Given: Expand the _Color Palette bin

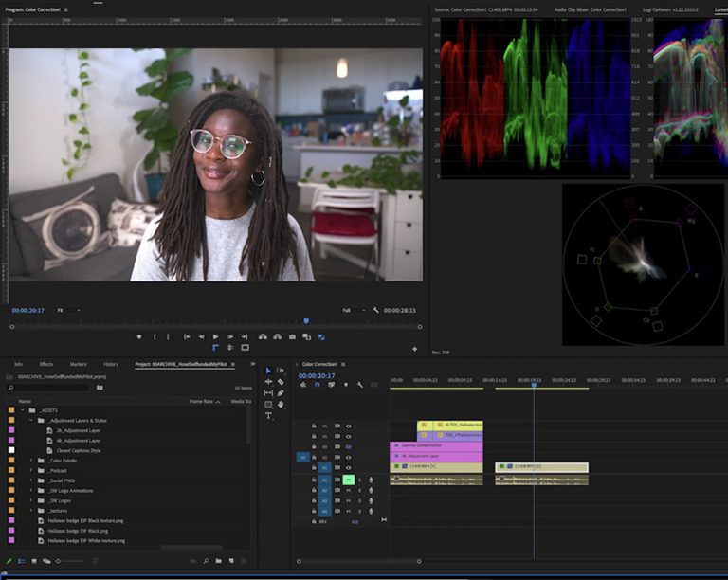Looking at the screenshot, I should coord(31,461).
